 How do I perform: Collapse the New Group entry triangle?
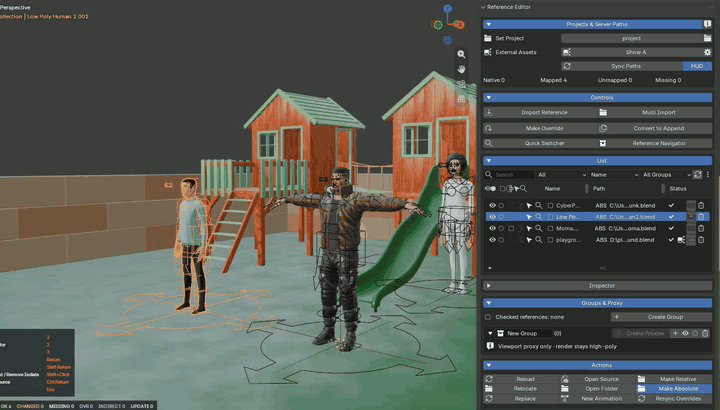click(x=490, y=333)
